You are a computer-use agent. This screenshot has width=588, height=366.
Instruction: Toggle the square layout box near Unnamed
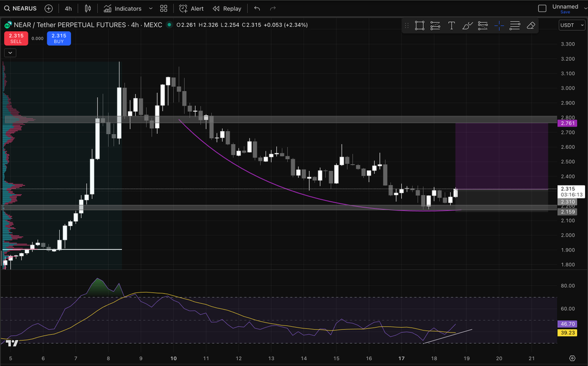click(542, 9)
